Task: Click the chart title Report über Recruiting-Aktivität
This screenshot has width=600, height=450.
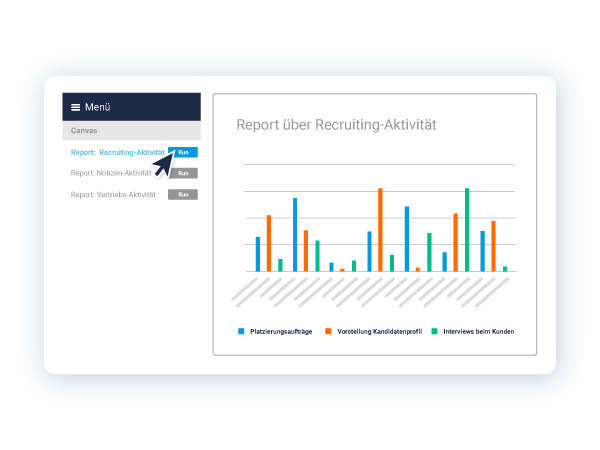Action: tap(336, 125)
